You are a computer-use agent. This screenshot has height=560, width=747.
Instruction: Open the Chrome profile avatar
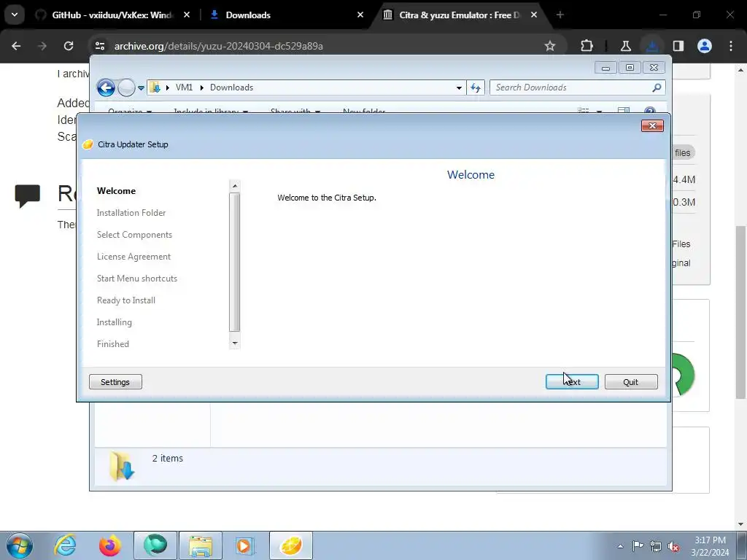pos(705,46)
